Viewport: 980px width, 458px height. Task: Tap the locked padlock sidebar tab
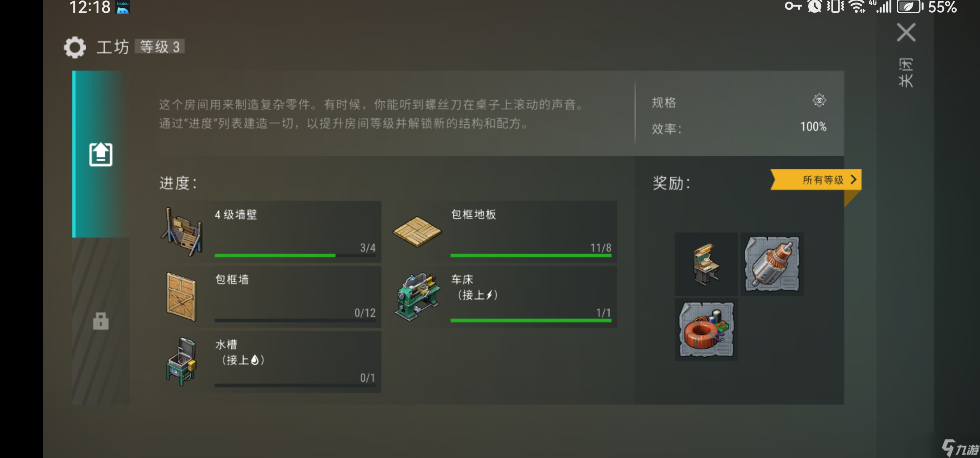(101, 321)
